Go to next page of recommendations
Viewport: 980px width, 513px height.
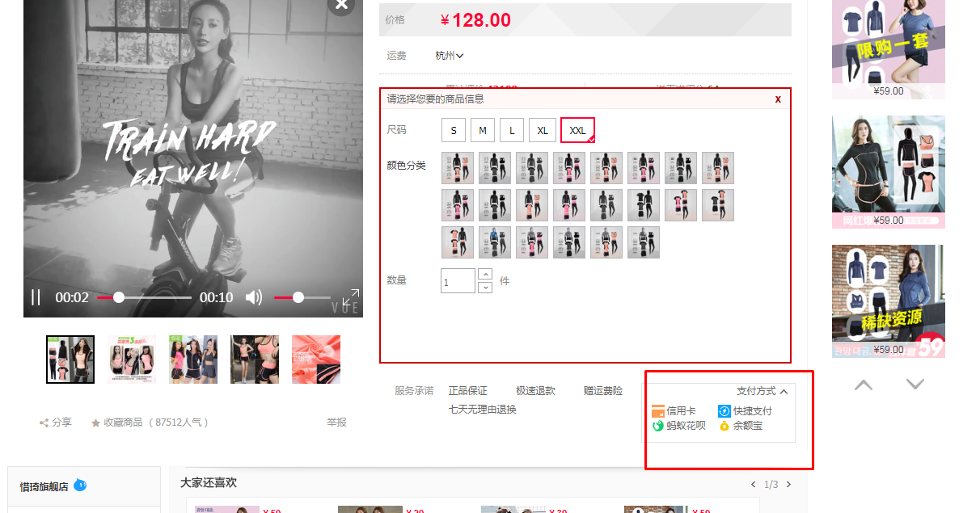789,485
